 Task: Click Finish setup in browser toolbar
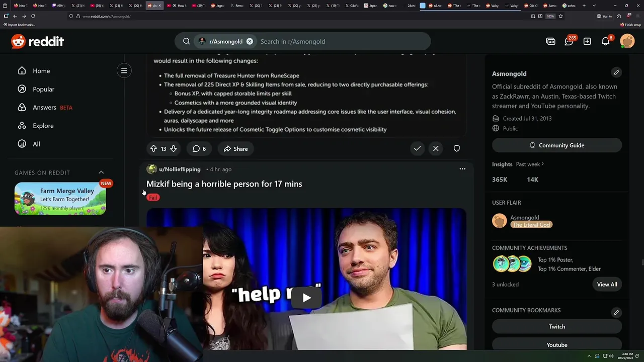631,25
